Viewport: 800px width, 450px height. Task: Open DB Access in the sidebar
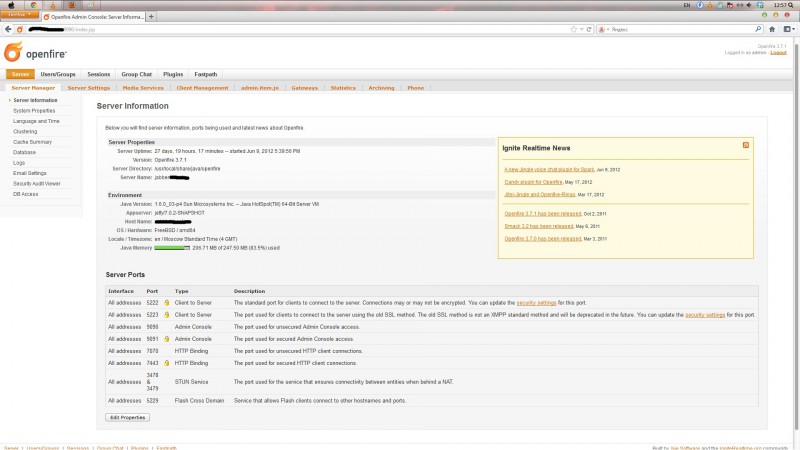pyautogui.click(x=26, y=194)
